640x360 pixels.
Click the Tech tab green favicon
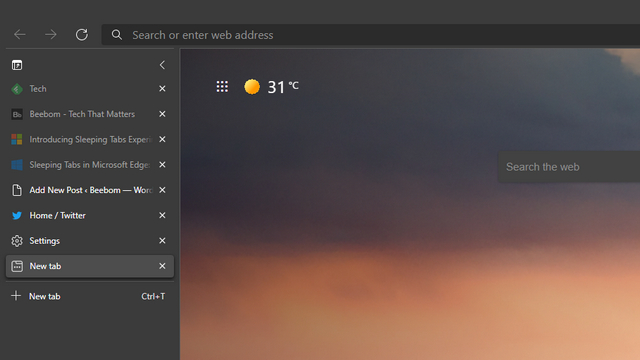tap(17, 89)
